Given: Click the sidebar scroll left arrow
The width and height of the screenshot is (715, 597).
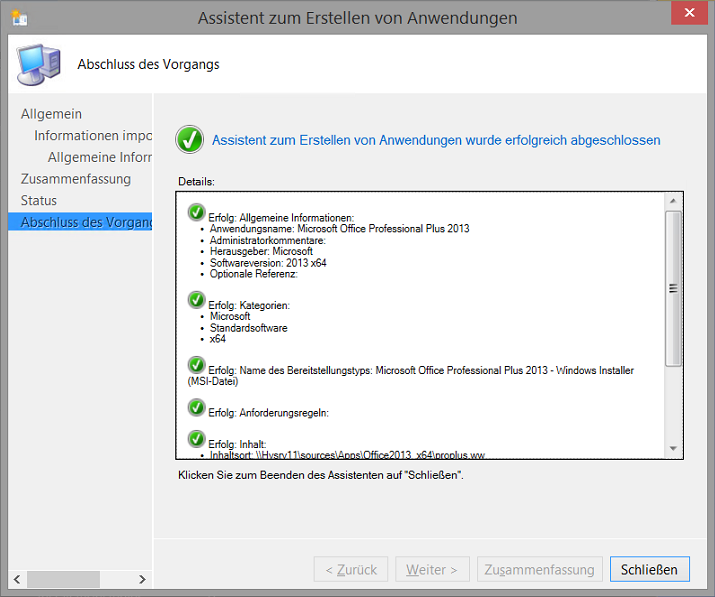Looking at the screenshot, I should [17, 579].
